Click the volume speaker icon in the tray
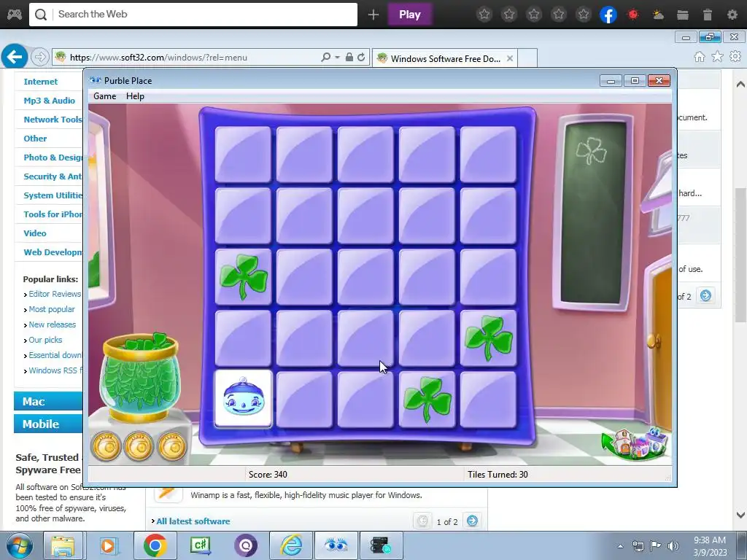 [673, 545]
